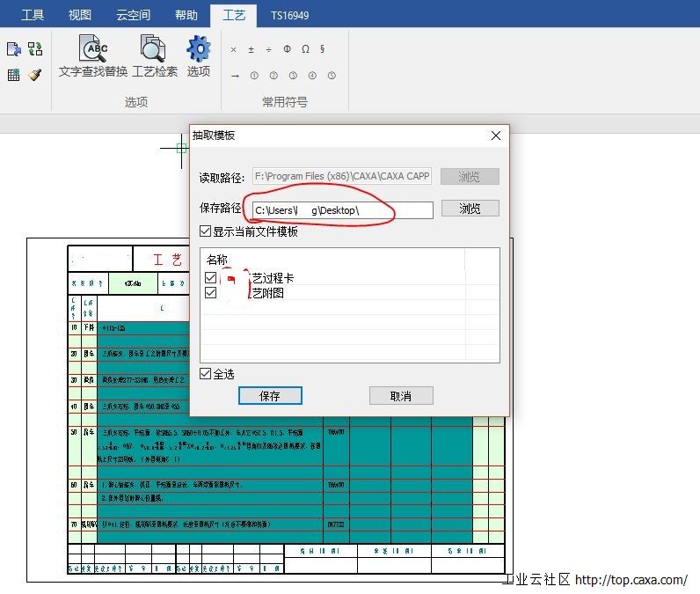Click the 保存路径 save path field
This screenshot has width=700, height=594.
(342, 210)
